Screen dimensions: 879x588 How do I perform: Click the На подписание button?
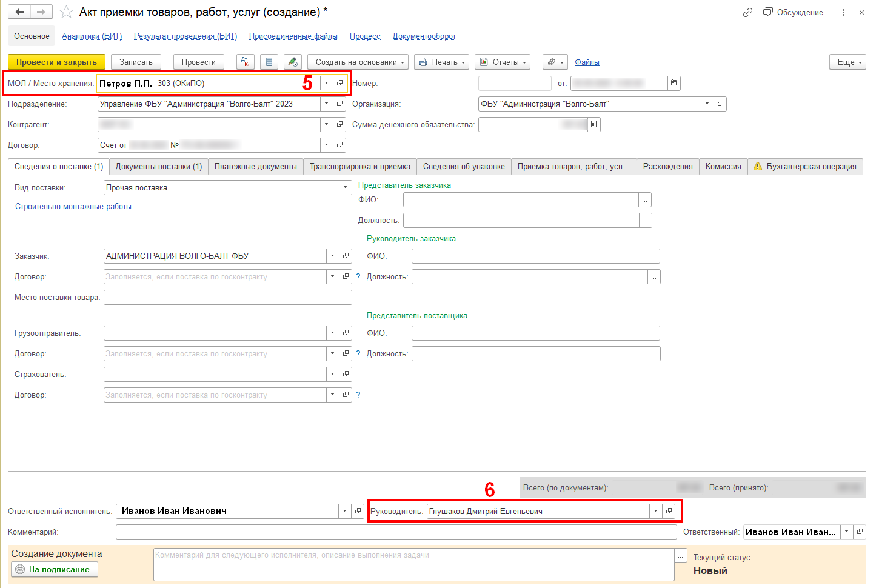click(55, 569)
